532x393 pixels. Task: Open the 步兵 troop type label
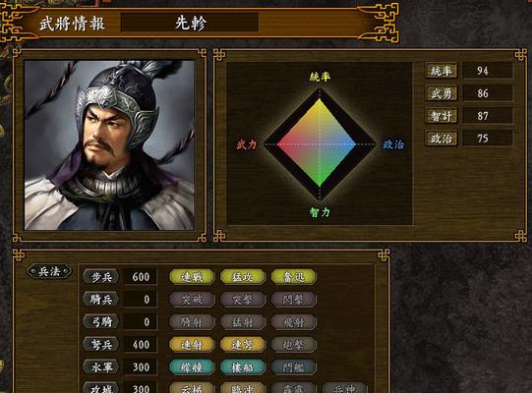(101, 277)
